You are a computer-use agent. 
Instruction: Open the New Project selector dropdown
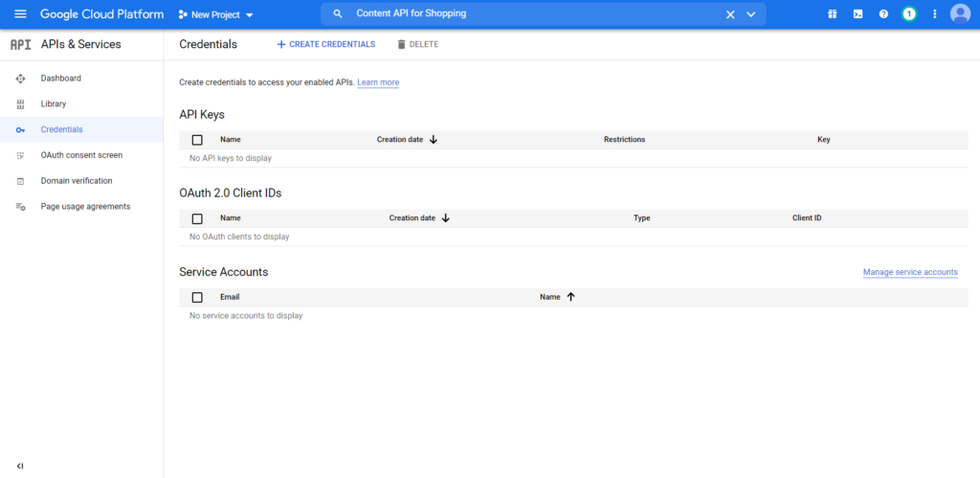click(x=216, y=15)
